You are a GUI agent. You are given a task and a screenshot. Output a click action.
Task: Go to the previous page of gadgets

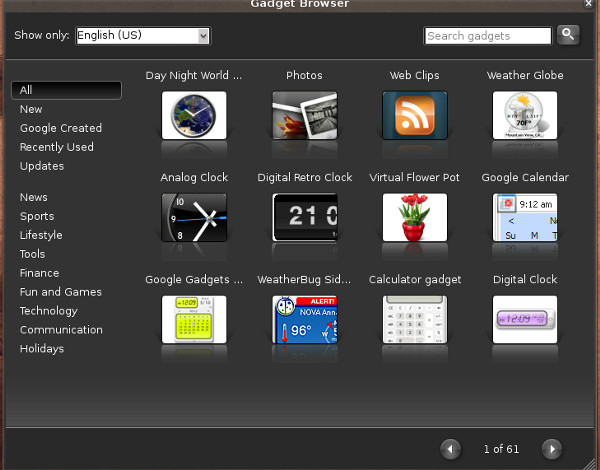pos(450,449)
